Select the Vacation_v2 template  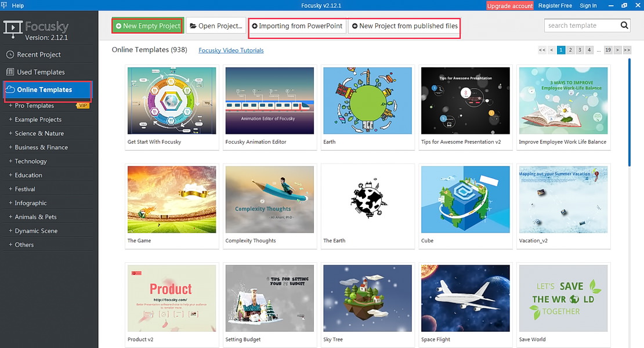pos(563,206)
